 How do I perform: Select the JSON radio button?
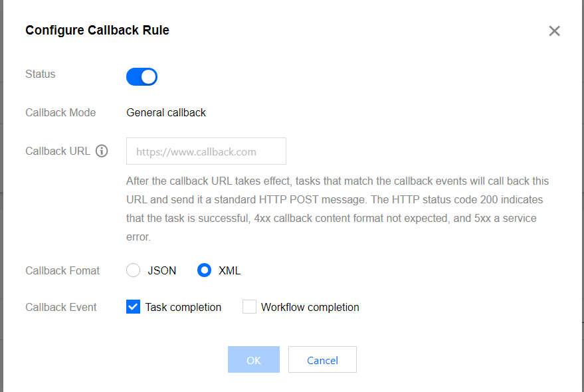[x=134, y=270]
